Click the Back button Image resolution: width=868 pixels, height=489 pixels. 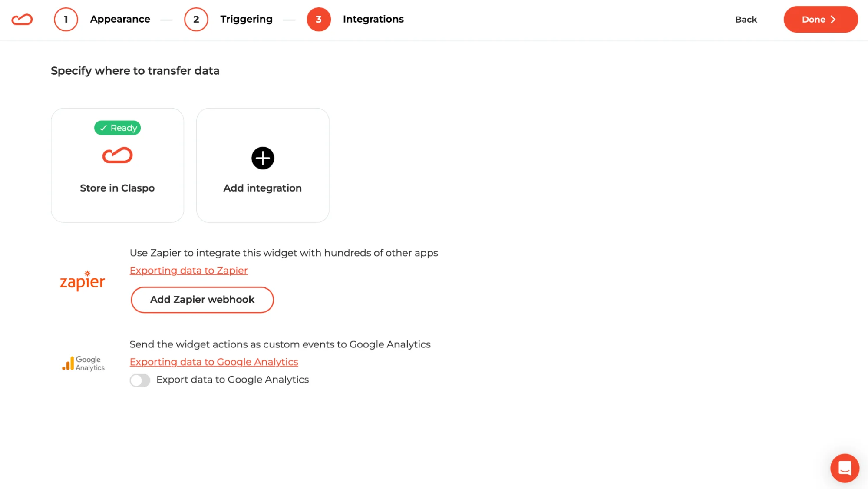click(x=746, y=20)
